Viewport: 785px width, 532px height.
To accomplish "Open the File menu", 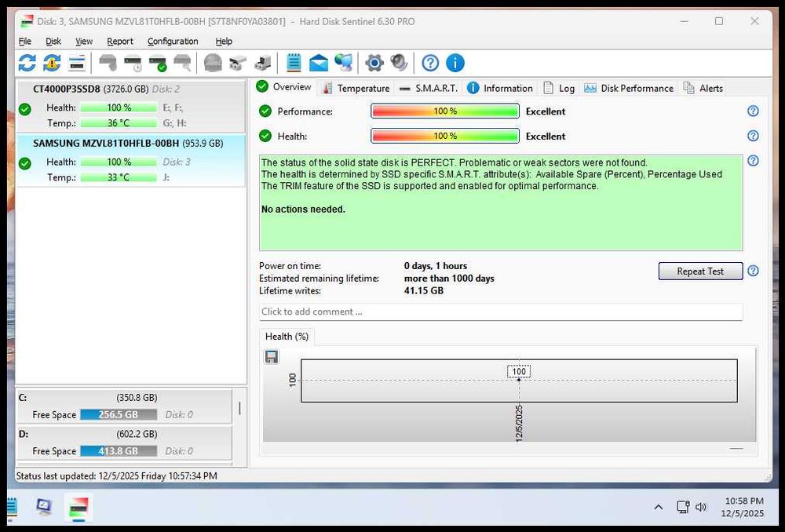I will coord(25,41).
